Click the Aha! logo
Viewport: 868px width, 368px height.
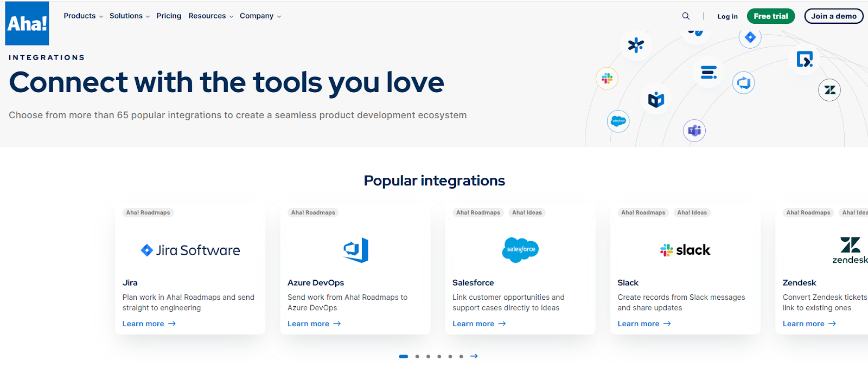[x=27, y=23]
